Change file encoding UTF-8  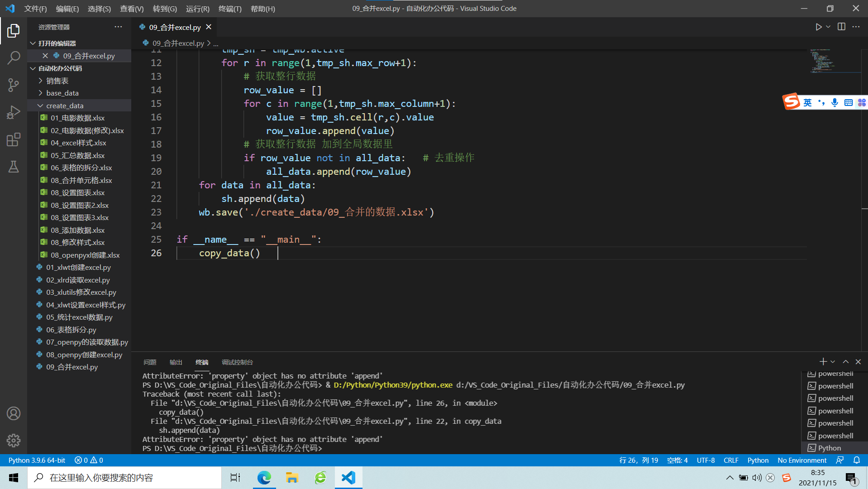click(706, 460)
